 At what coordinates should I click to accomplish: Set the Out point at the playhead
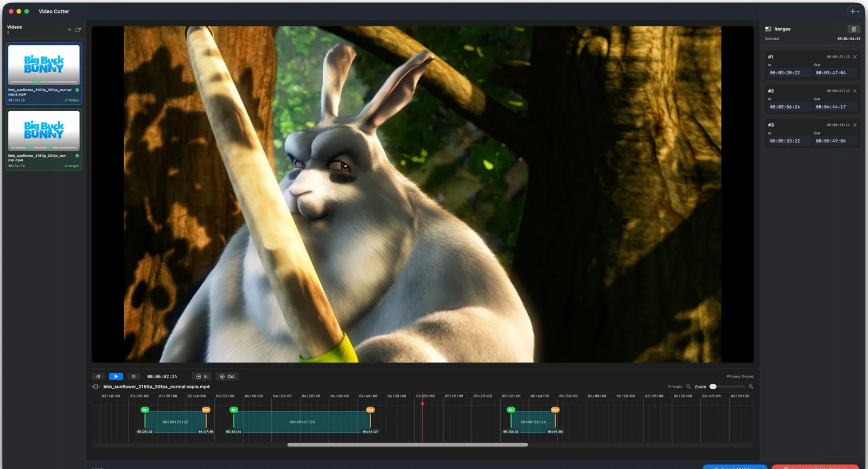tap(227, 376)
